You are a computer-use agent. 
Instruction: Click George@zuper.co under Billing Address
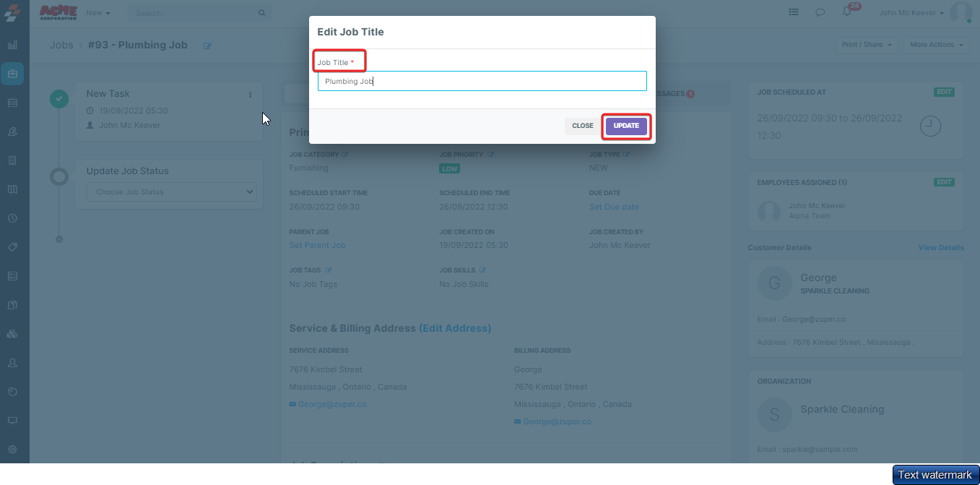pyautogui.click(x=558, y=422)
